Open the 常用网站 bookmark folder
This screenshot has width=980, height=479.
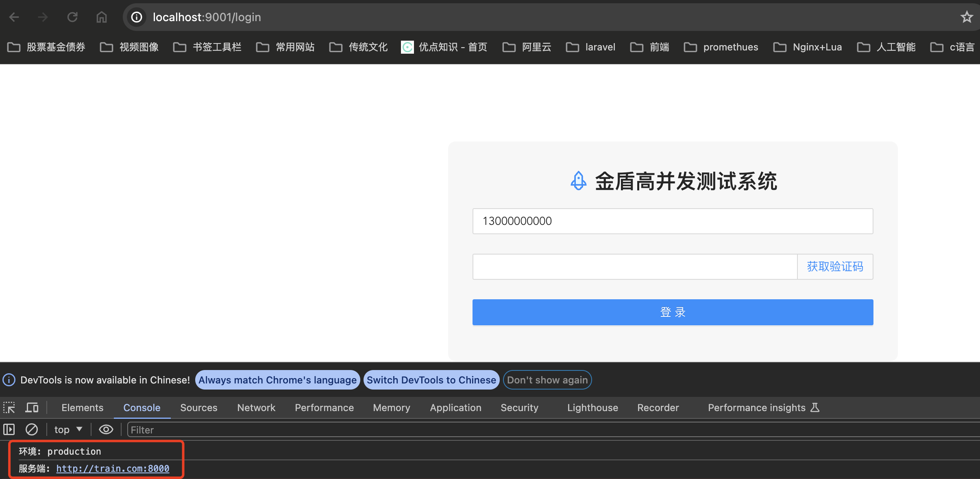tap(285, 47)
